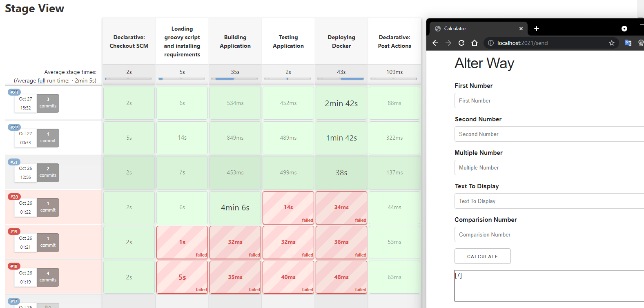Open failed 14s Testing Application cell
The image size is (644, 308).
pyautogui.click(x=288, y=208)
